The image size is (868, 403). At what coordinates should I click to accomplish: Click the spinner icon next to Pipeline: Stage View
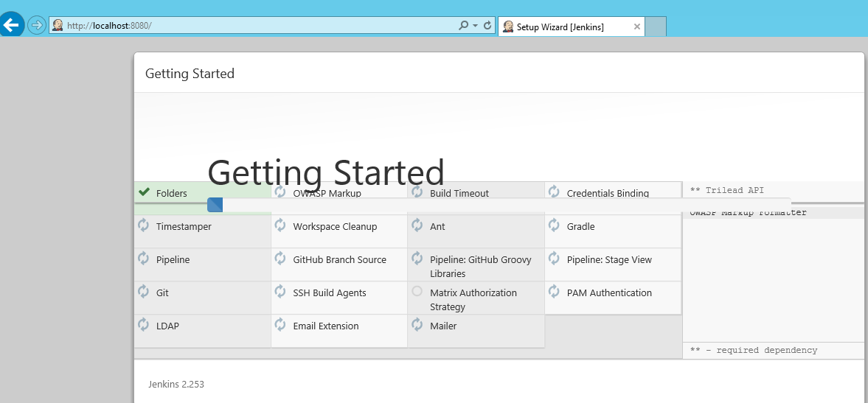click(554, 258)
